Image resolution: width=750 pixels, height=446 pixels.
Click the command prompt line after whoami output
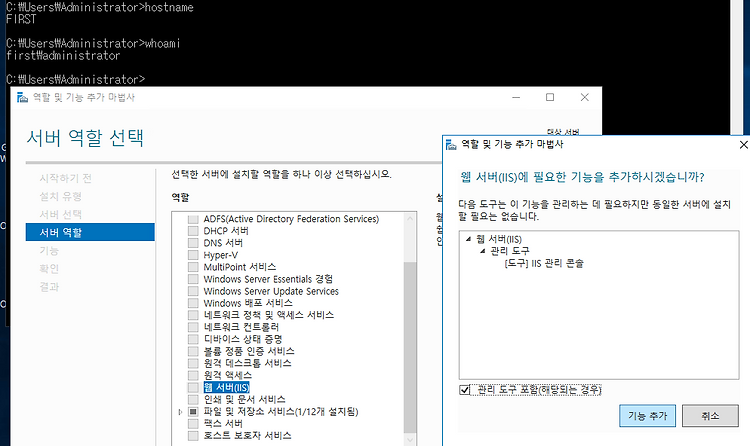point(75,79)
